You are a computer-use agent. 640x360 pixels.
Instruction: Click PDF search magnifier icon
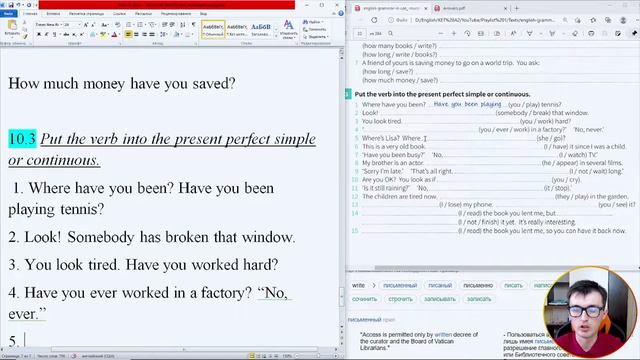pos(391,33)
